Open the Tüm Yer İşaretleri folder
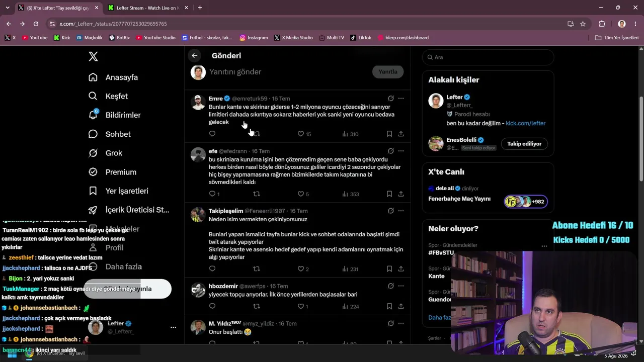The width and height of the screenshot is (644, 362). [616, 38]
